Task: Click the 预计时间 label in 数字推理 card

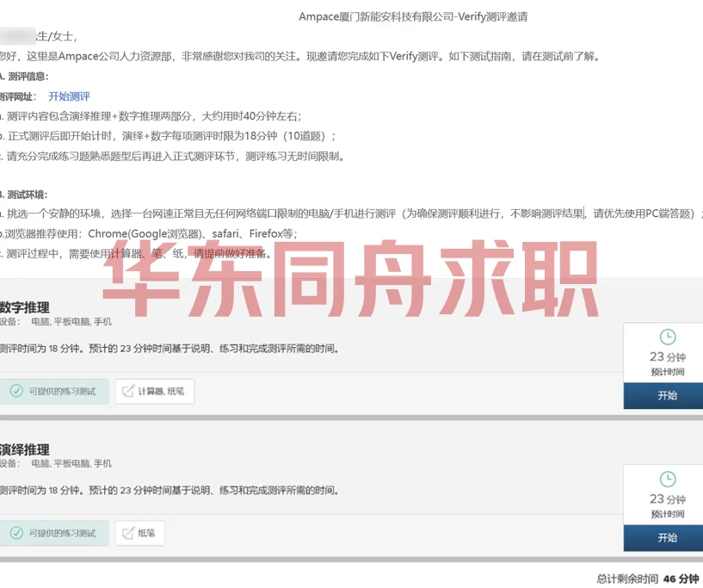Action: 668,372
